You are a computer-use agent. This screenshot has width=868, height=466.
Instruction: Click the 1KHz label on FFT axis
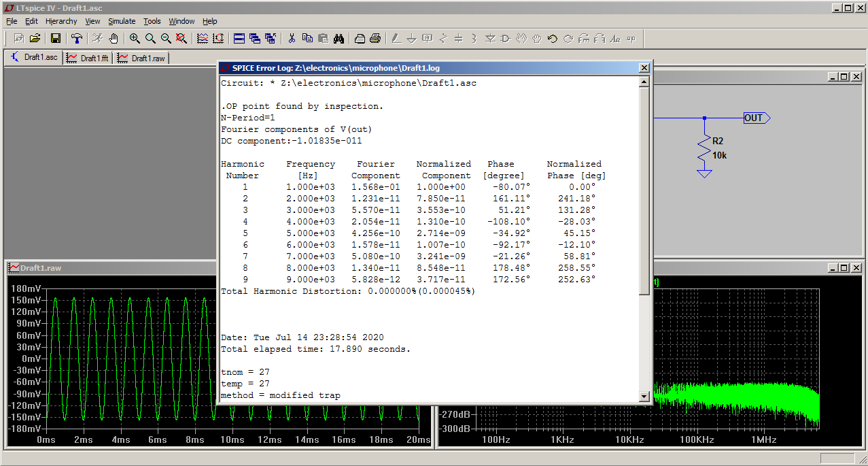pos(562,440)
